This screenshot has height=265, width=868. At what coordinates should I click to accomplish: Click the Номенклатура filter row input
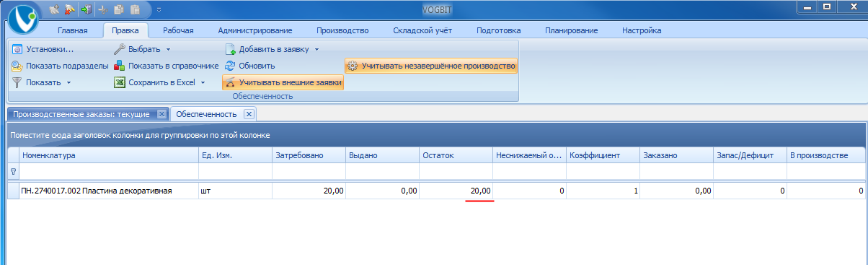click(x=109, y=172)
